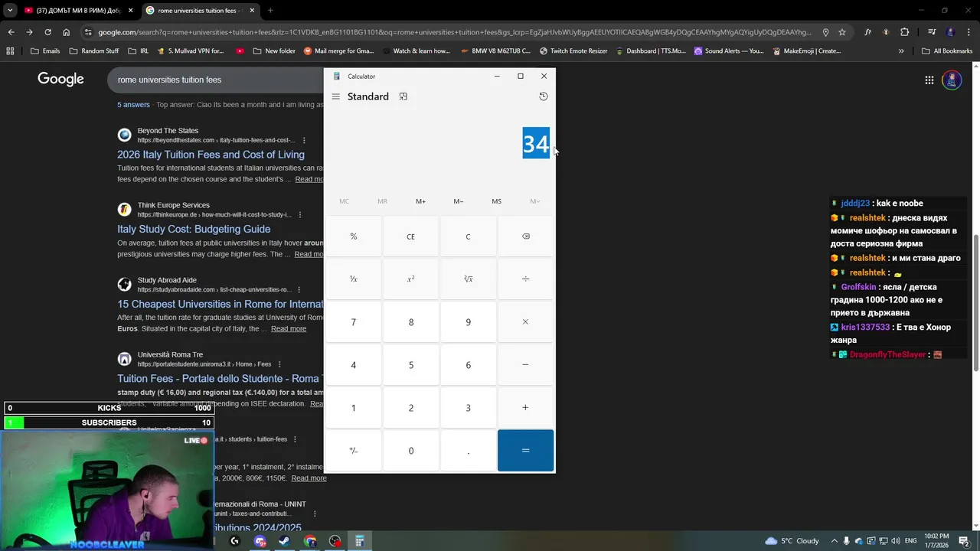980x551 pixels.
Task: Open Steam from the taskbar
Action: [284, 541]
